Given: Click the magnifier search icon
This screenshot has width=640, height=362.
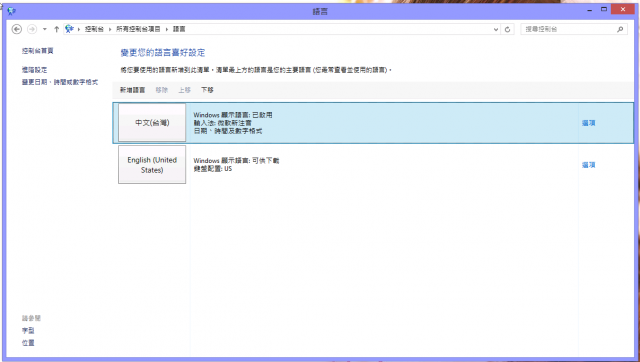Looking at the screenshot, I should (620, 29).
